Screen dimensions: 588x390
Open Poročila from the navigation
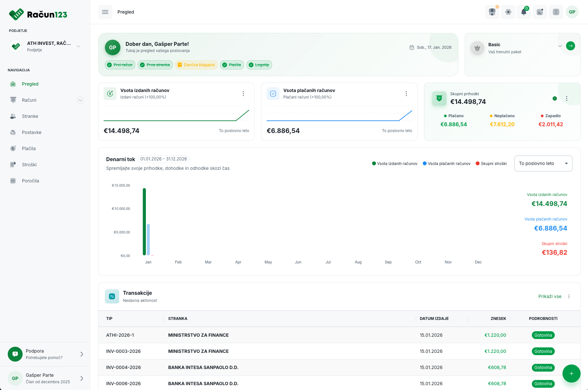pyautogui.click(x=30, y=181)
